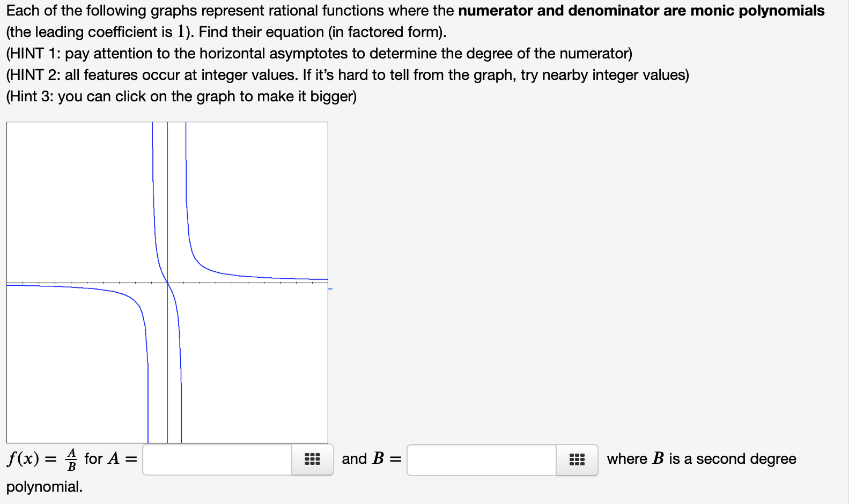Click the keypad grid icon beside the A field

tap(313, 459)
